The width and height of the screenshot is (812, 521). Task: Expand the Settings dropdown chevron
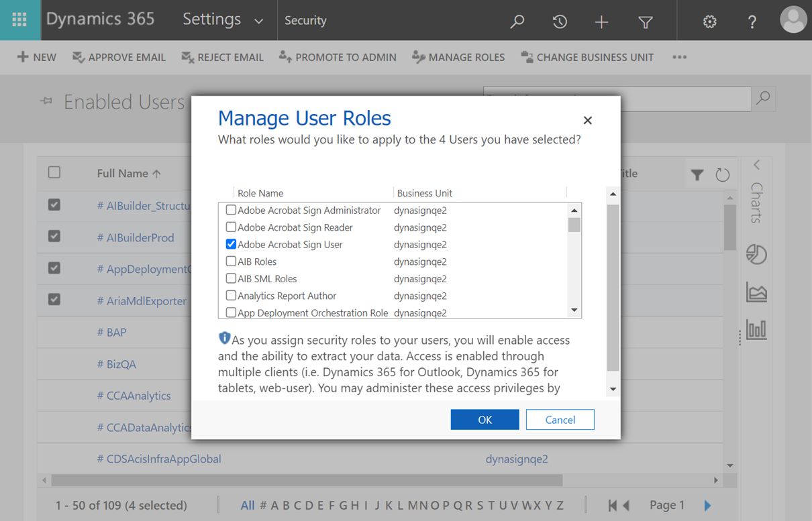point(258,21)
